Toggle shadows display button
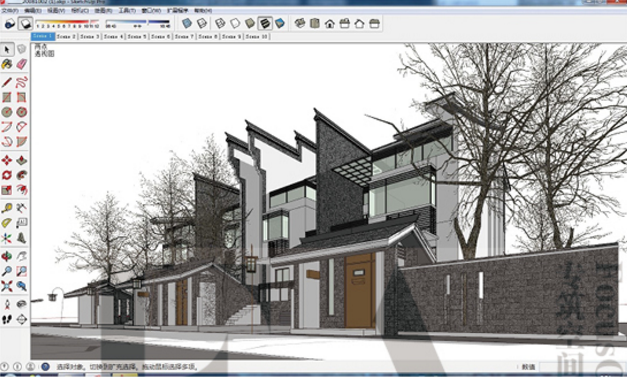The image size is (627, 377). pos(26,24)
